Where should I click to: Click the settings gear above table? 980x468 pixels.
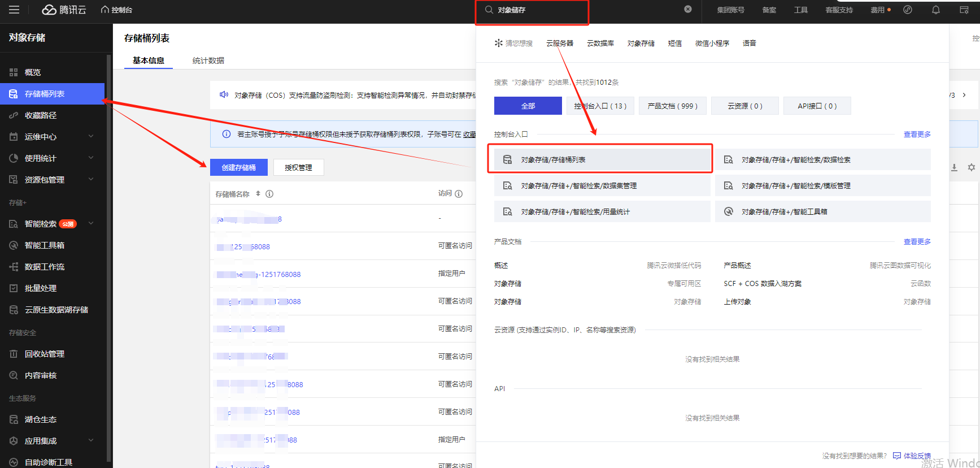971,167
